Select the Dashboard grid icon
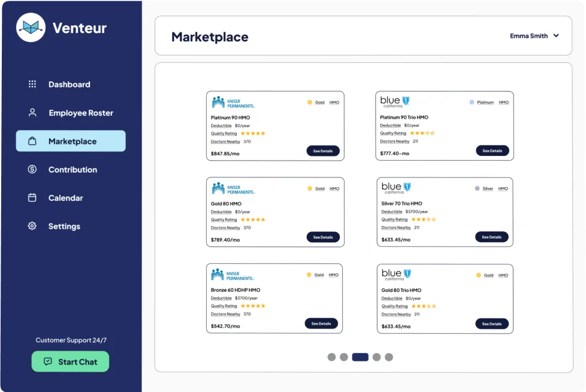 click(x=32, y=84)
